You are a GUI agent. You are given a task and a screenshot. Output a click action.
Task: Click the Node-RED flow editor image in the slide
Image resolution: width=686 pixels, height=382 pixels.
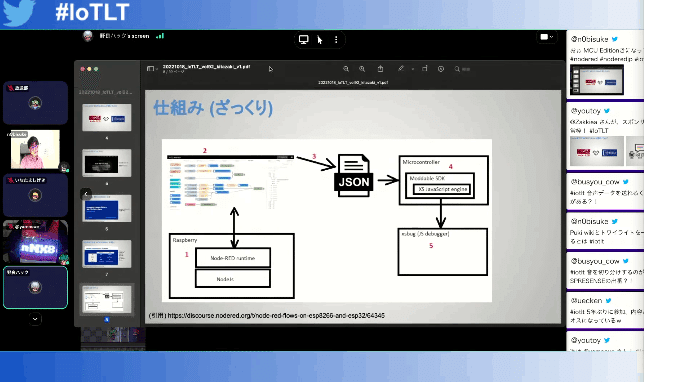pos(230,181)
